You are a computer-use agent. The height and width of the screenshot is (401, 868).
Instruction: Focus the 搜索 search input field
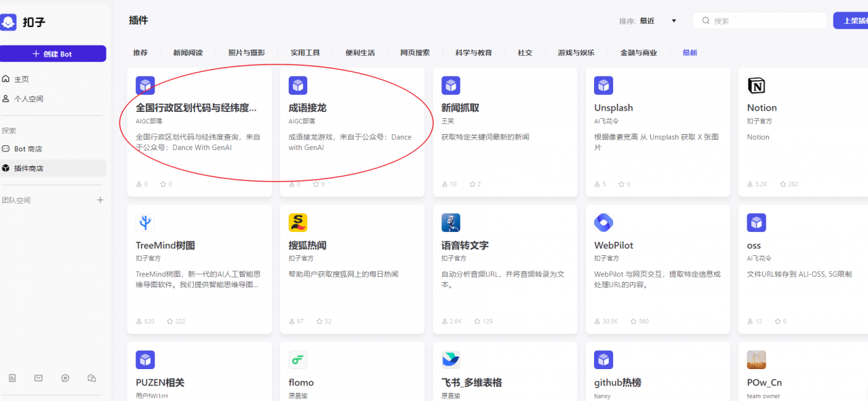pyautogui.click(x=760, y=21)
